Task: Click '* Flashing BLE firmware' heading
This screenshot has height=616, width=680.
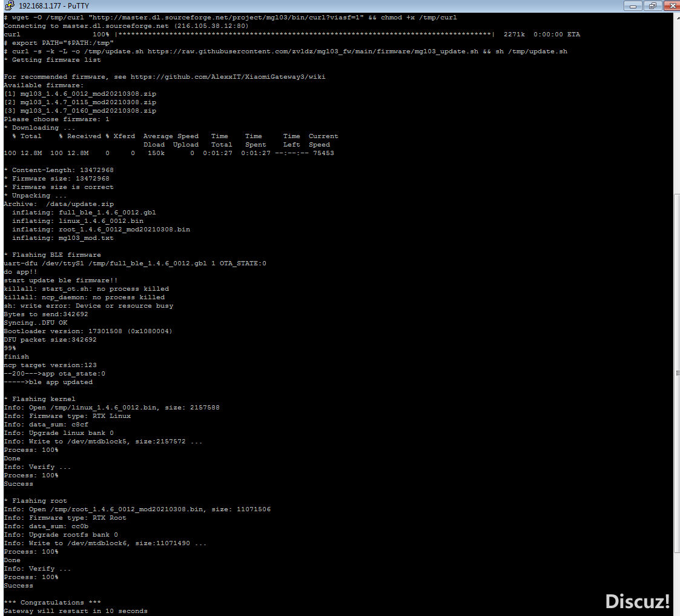Action: pos(53,254)
